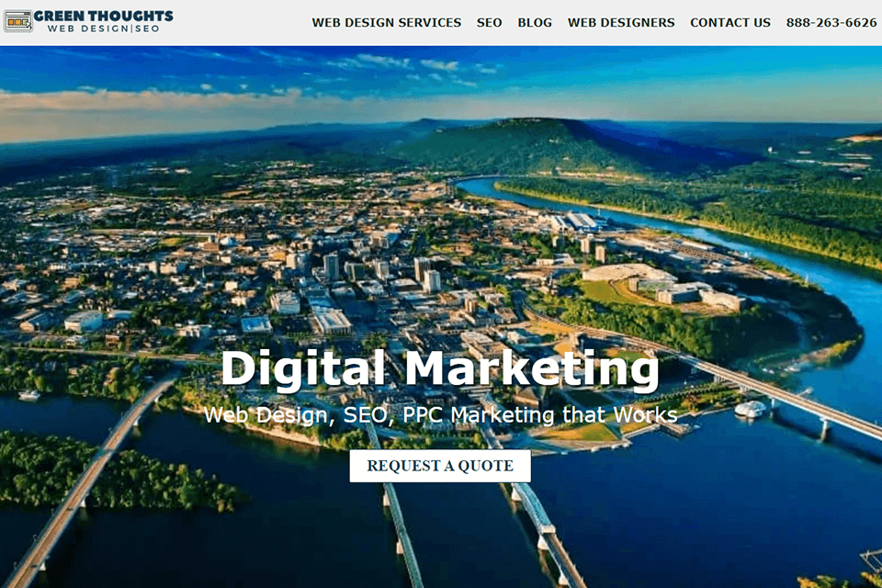Click the word Digital in the headline
Screen dimensions: 882x588
point(303,369)
